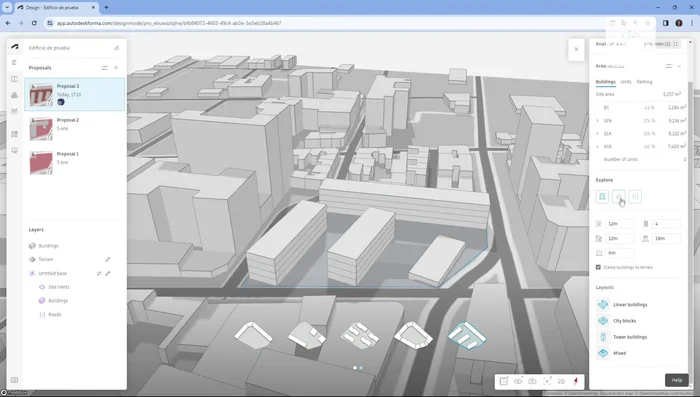
Task: Click the edit pencil for Untitled base
Action: [108, 273]
